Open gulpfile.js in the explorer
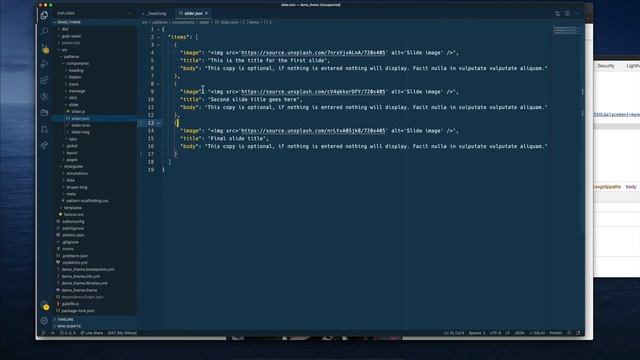 pyautogui.click(x=70, y=304)
